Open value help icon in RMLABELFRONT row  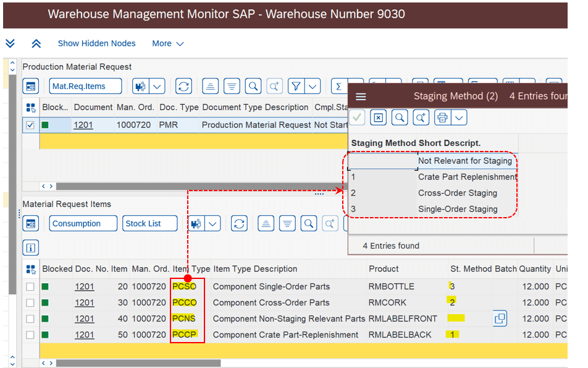500,319
